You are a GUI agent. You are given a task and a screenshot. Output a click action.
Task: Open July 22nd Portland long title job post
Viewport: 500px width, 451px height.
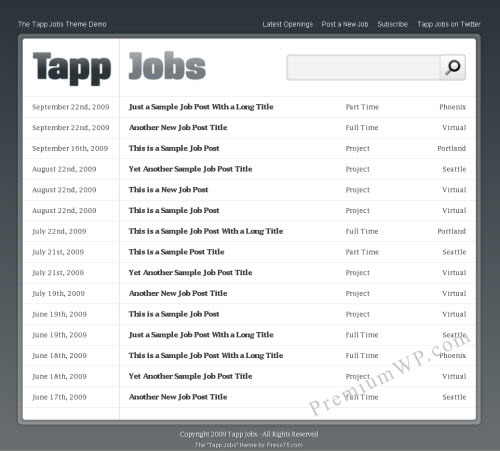point(206,231)
